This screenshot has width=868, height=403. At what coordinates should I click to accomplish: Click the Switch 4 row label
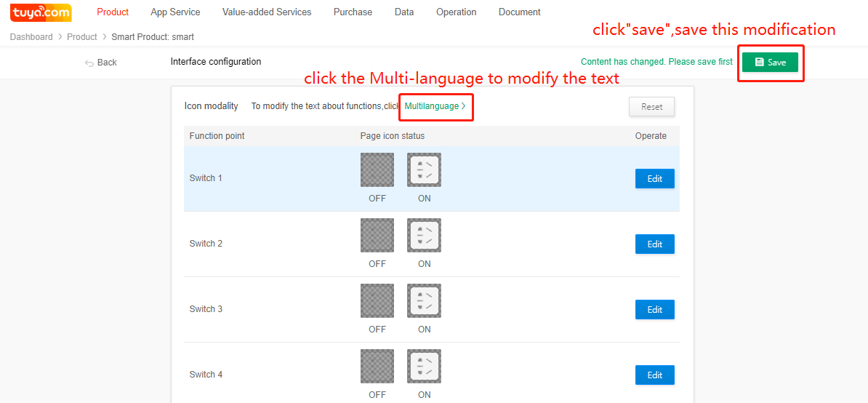click(206, 374)
